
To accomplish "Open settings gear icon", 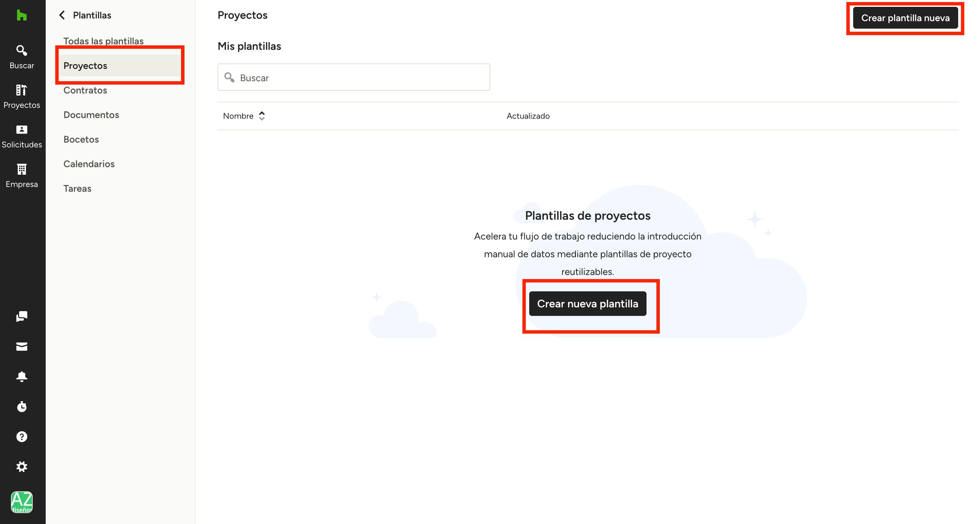I will pyautogui.click(x=22, y=467).
